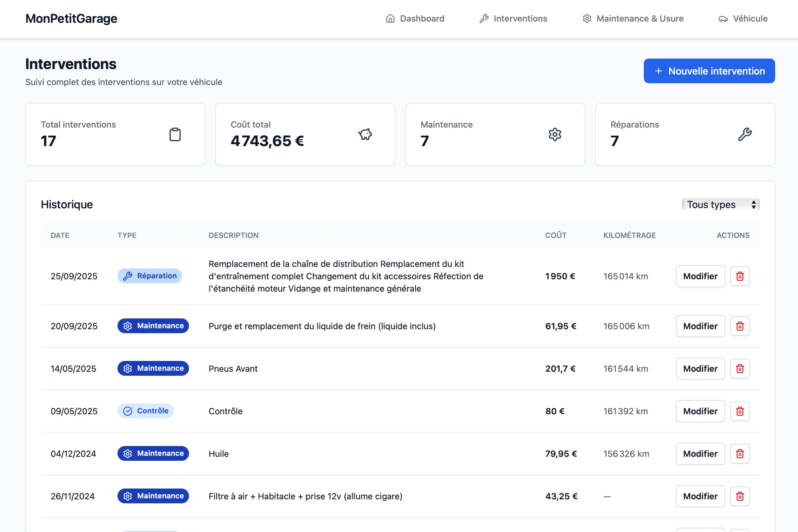This screenshot has width=798, height=532.
Task: Click trash icon for Contrôle row
Action: point(740,411)
